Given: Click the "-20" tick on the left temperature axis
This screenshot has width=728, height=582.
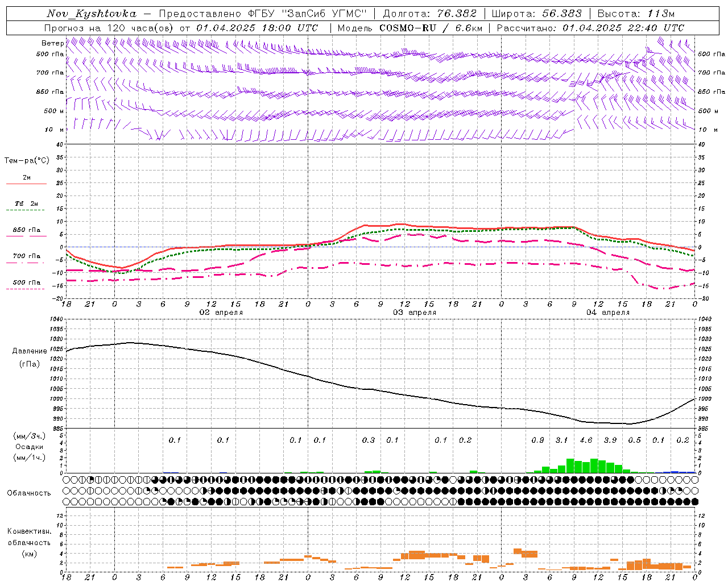Looking at the screenshot, I should (59, 298).
